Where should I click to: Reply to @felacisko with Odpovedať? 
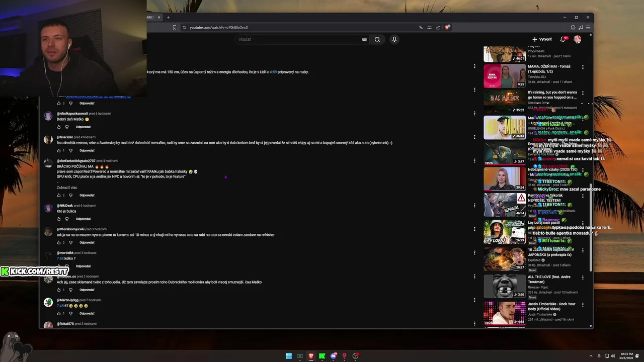coord(87,150)
